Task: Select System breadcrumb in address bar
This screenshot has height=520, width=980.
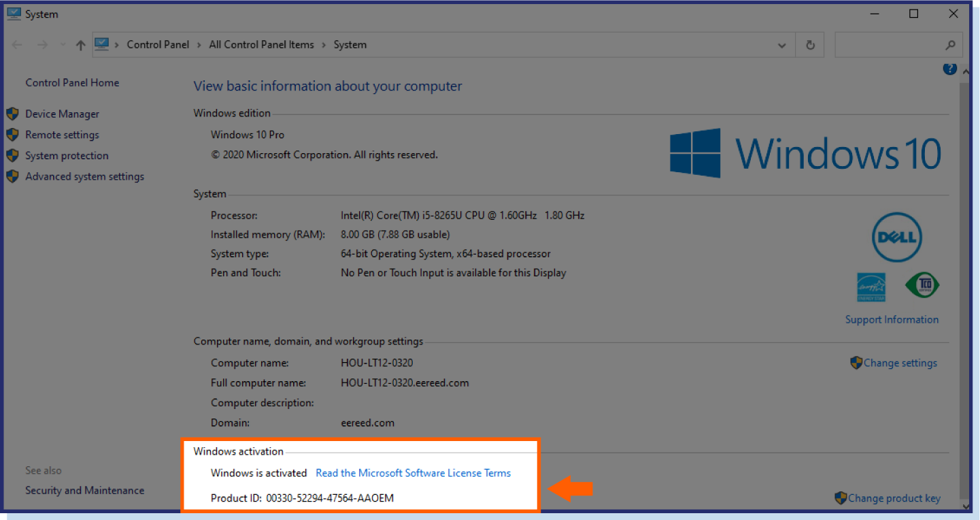Action: [350, 45]
